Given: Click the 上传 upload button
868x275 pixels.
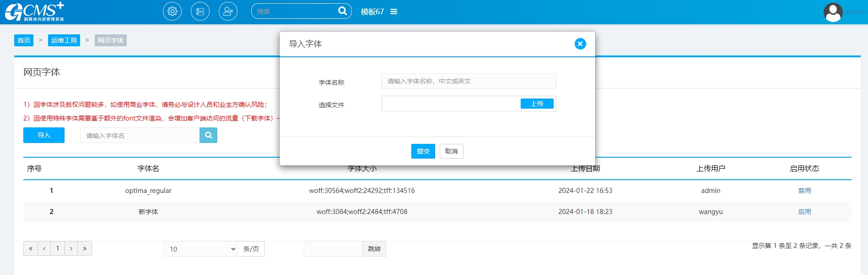Looking at the screenshot, I should click(537, 104).
